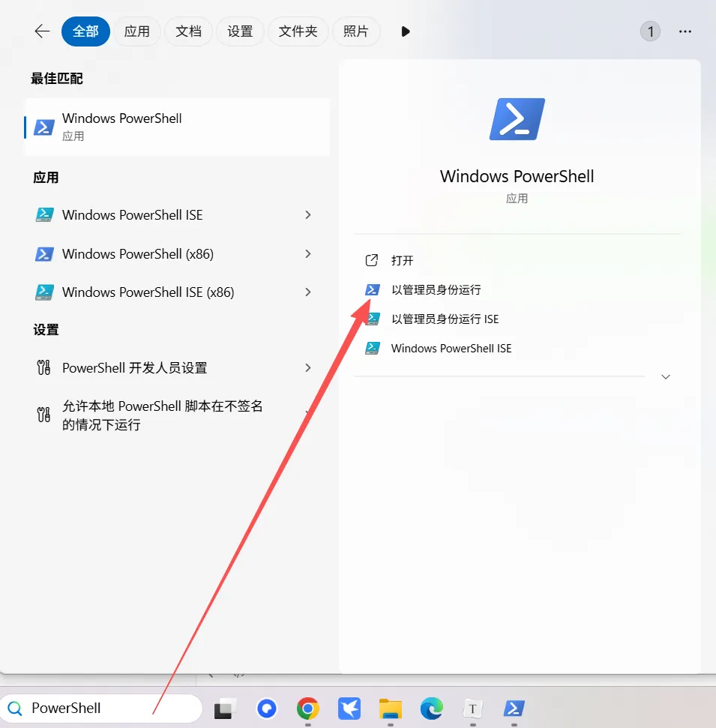Open Google Chrome from the taskbar
This screenshot has width=716, height=728.
[308, 709]
